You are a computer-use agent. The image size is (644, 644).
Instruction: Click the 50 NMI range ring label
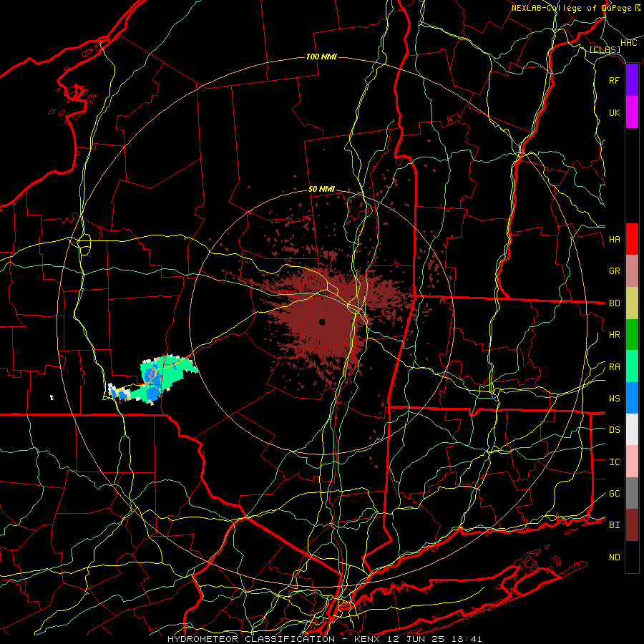coord(321,189)
